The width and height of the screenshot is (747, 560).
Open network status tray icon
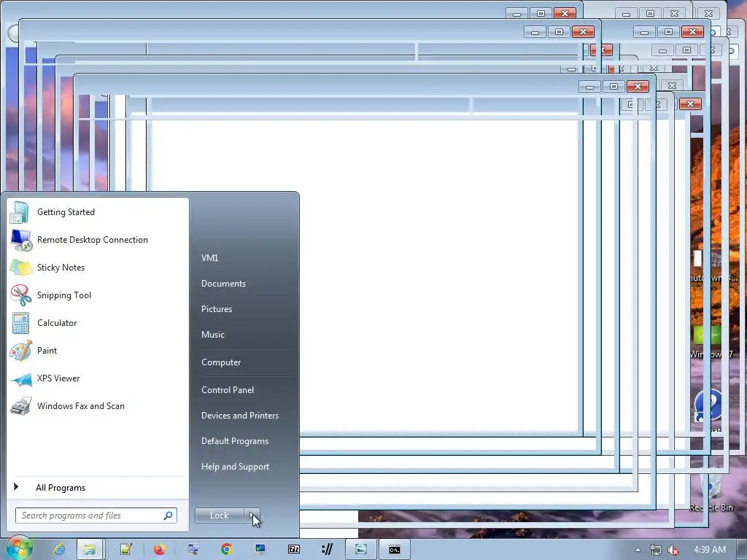(656, 550)
